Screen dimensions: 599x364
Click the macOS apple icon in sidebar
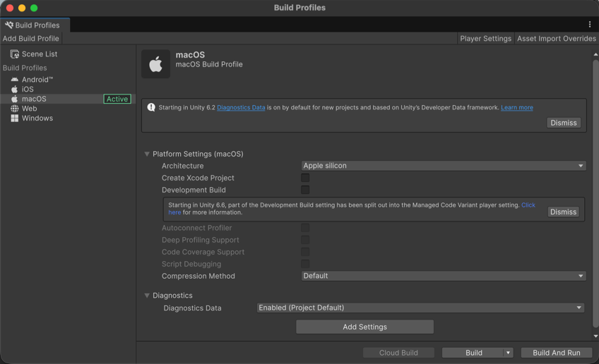click(15, 99)
